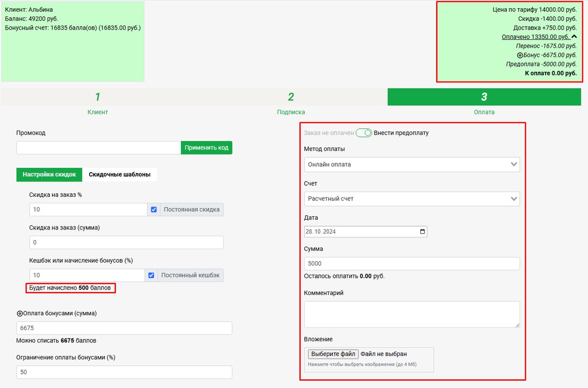Uncheck the Постоянная скидка checkbox
Screen dimensions: 588x388
[x=154, y=210]
